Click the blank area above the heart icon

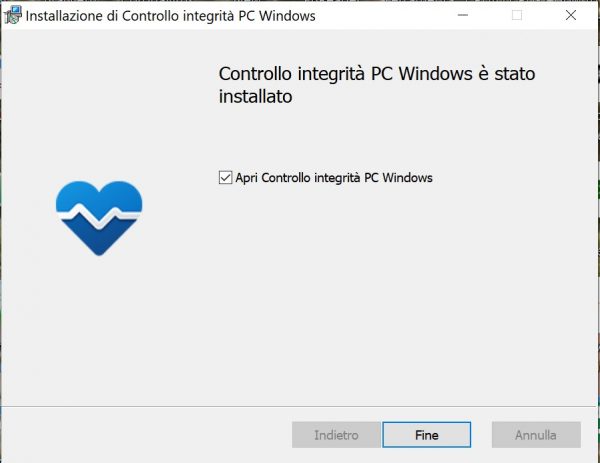(x=100, y=110)
